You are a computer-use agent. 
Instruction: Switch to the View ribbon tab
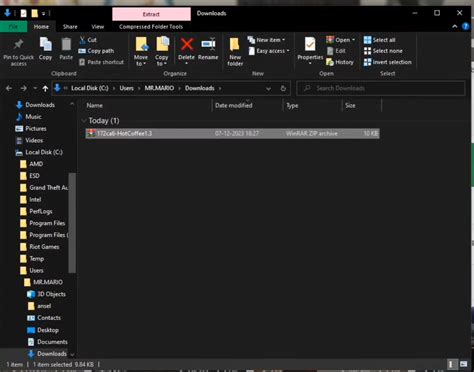coord(98,27)
